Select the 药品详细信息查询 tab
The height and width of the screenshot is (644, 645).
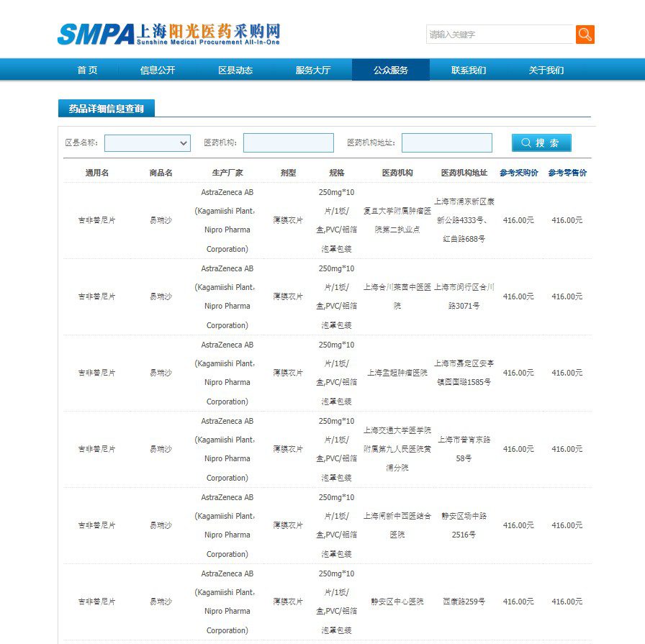107,109
